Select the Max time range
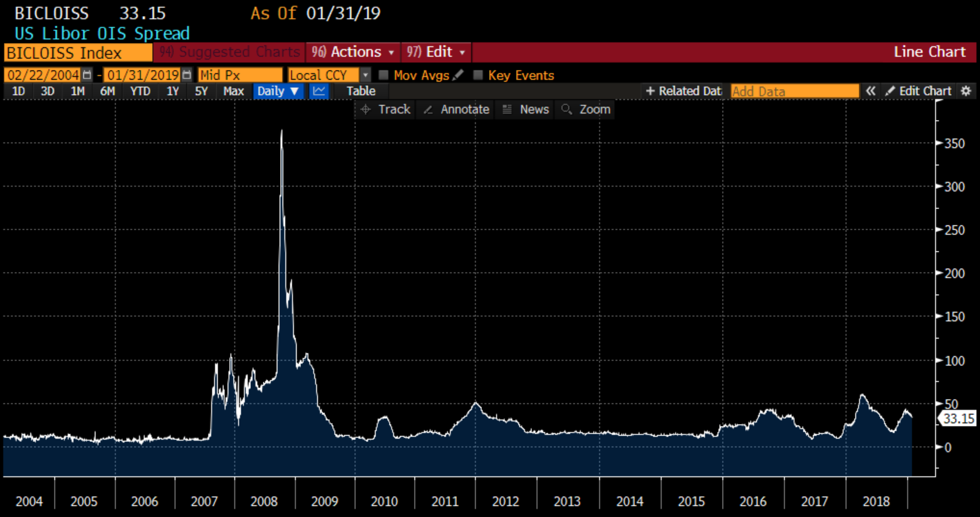This screenshot has width=980, height=517. click(233, 91)
